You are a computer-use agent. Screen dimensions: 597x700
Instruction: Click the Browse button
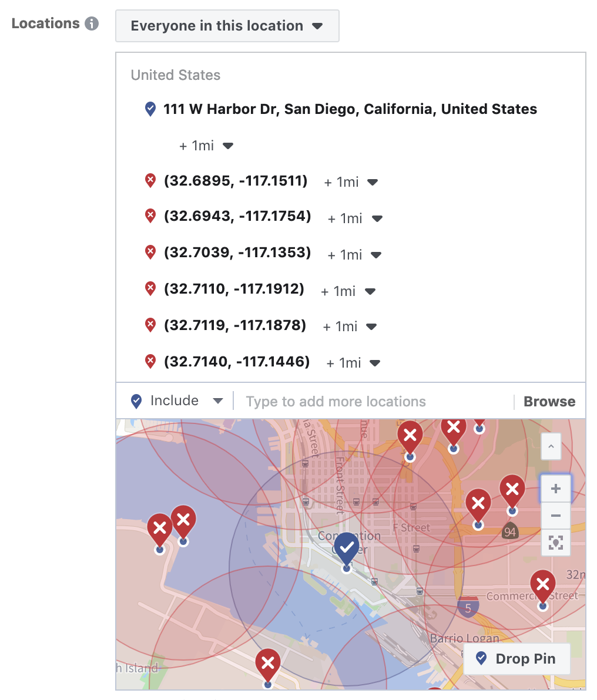tap(549, 401)
